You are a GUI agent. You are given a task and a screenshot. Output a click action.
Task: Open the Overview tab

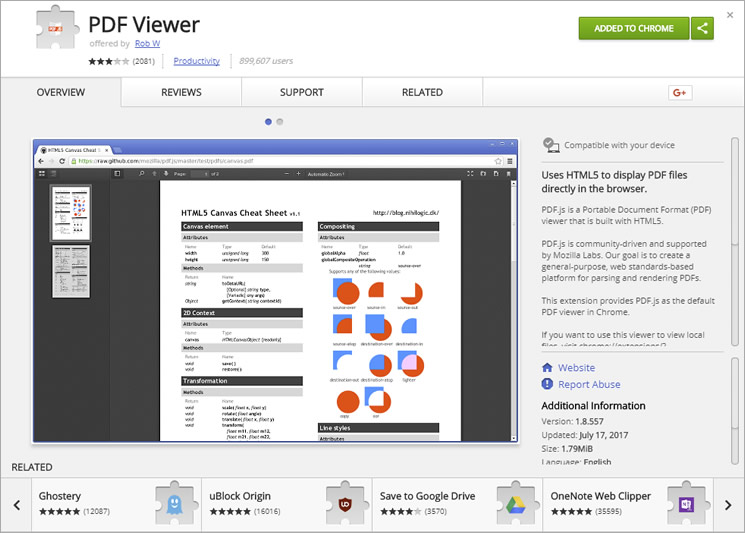(x=61, y=92)
